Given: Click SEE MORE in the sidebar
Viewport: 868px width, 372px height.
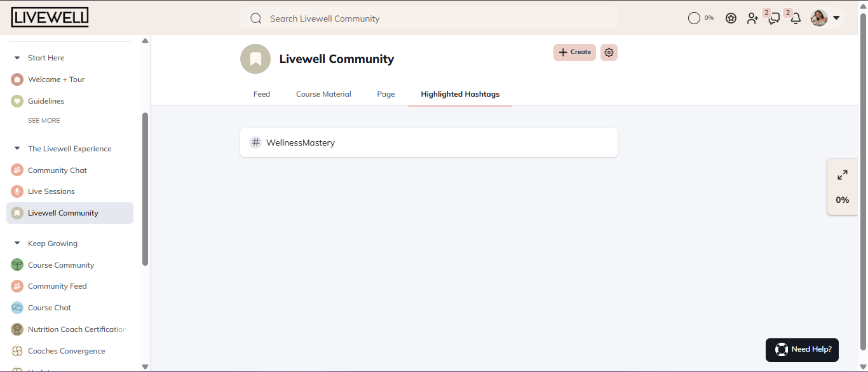Looking at the screenshot, I should click(44, 121).
